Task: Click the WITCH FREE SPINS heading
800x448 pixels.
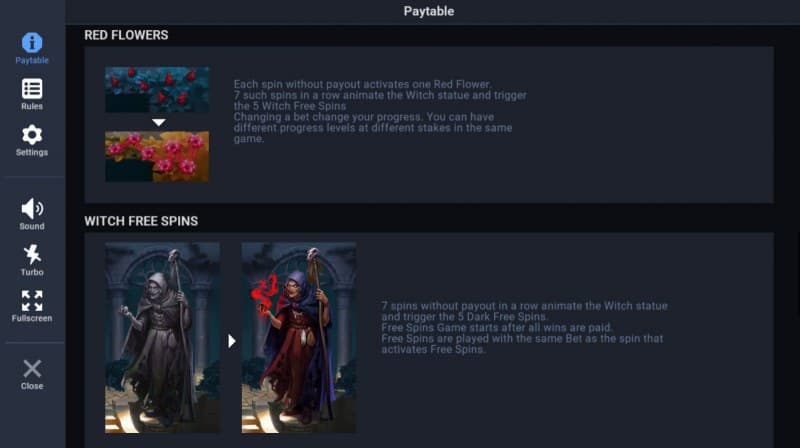Action: point(141,221)
